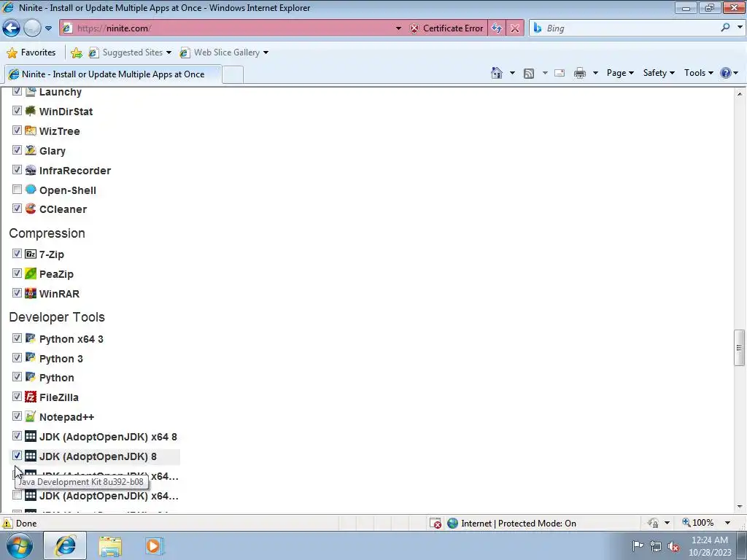Viewport: 747px width, 560px height.
Task: Open the Tools menu
Action: pos(698,73)
